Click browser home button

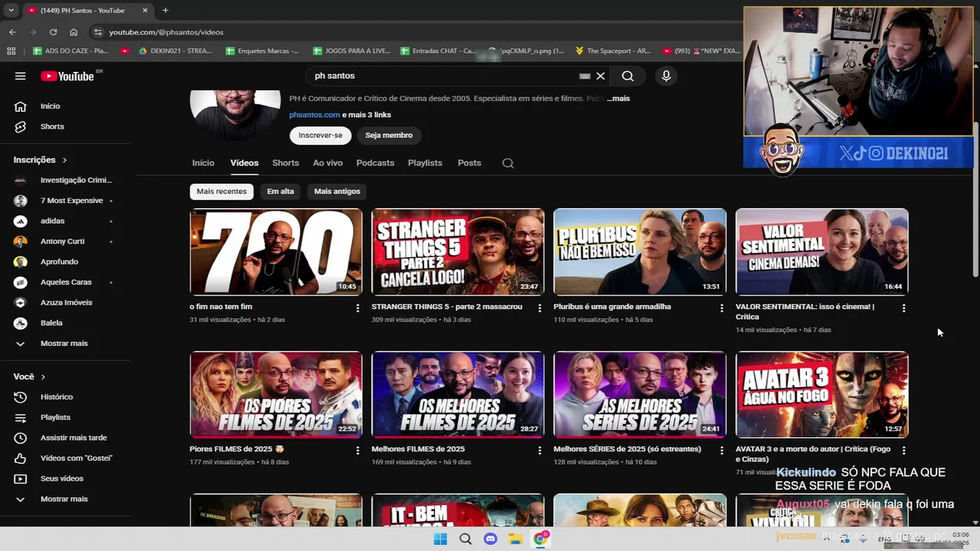click(73, 32)
